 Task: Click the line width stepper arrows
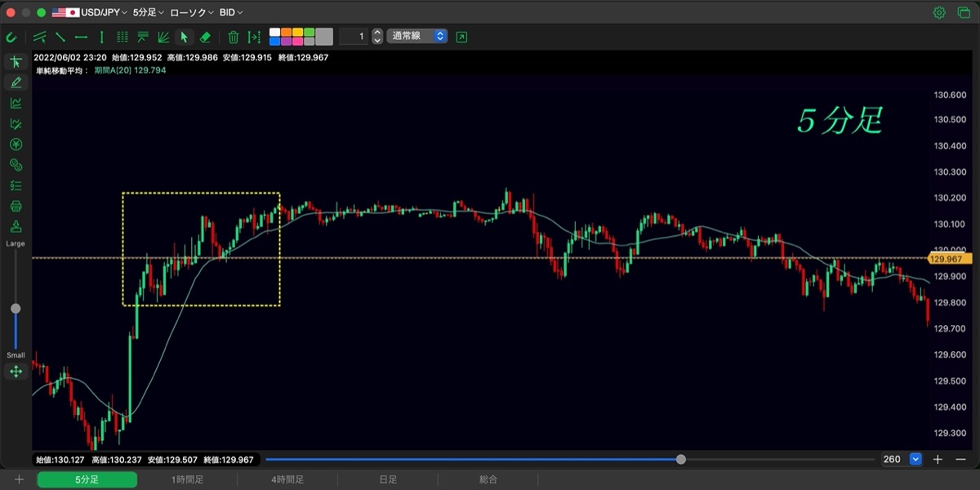(377, 36)
